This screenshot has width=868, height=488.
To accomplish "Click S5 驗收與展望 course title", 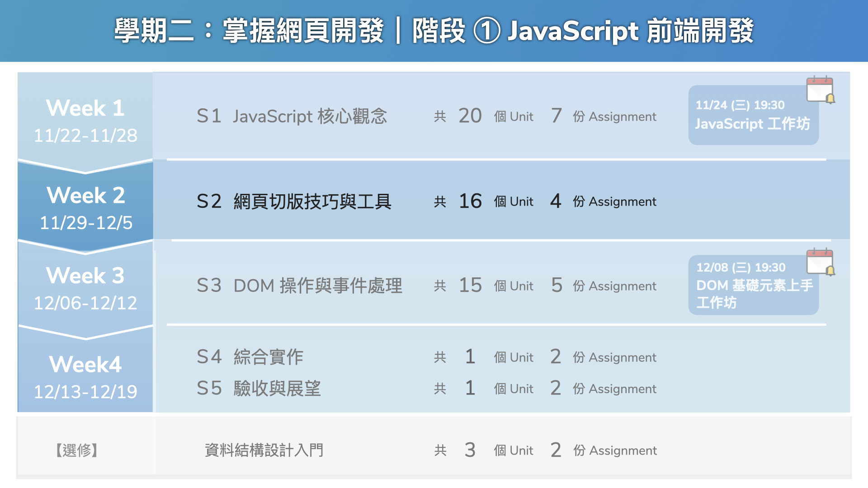I will point(259,388).
